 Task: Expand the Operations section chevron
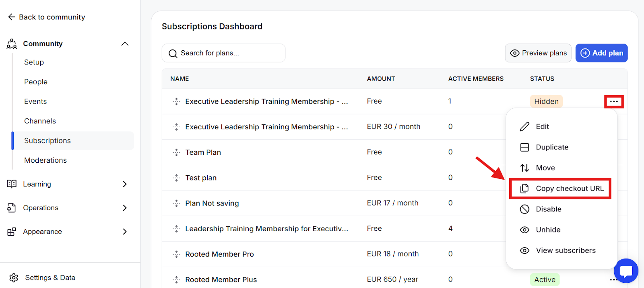(x=125, y=208)
